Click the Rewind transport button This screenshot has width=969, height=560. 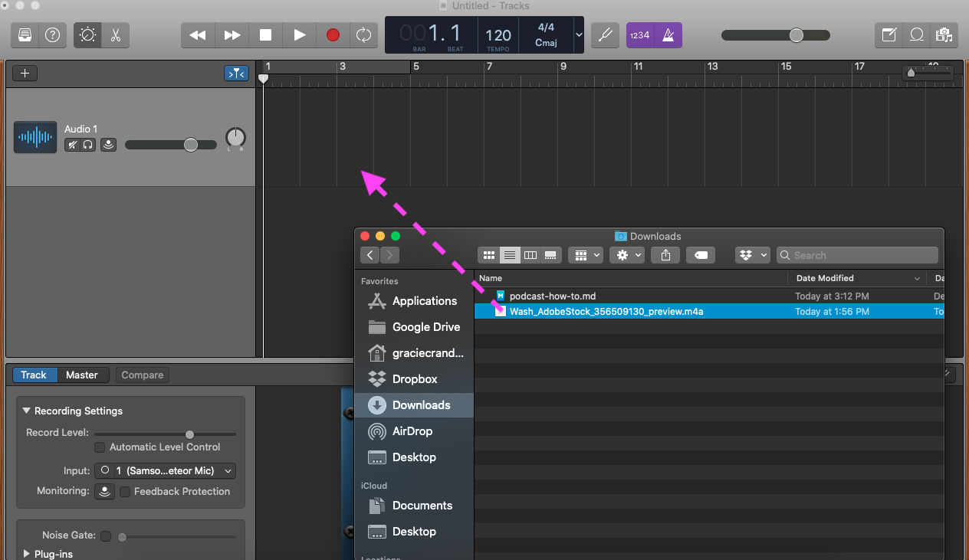tap(198, 34)
